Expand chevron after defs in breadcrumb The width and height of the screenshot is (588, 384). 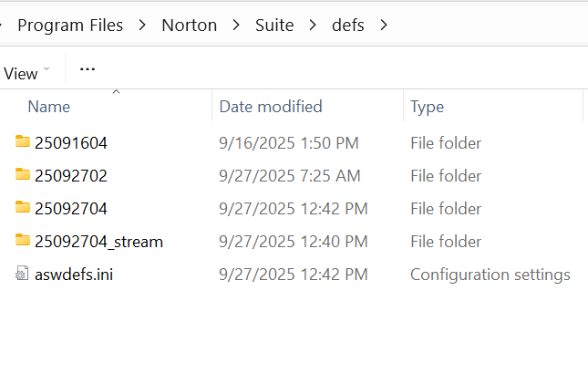(x=383, y=26)
